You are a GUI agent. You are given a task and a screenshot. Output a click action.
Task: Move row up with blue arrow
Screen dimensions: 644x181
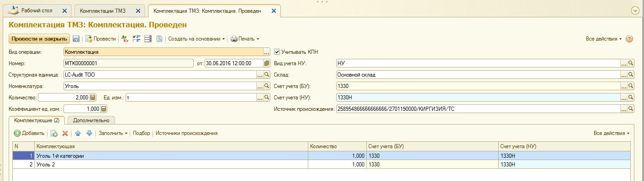[x=78, y=133]
